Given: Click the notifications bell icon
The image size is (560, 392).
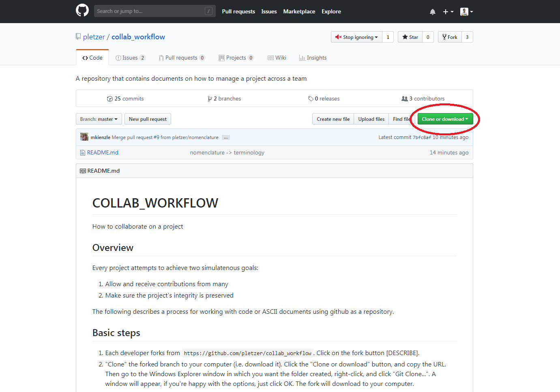Looking at the screenshot, I should click(433, 12).
